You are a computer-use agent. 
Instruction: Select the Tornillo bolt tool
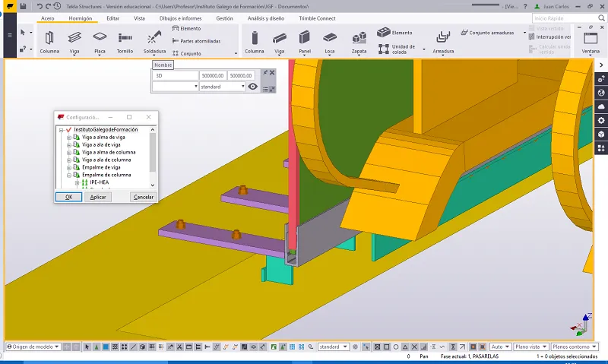pos(125,43)
